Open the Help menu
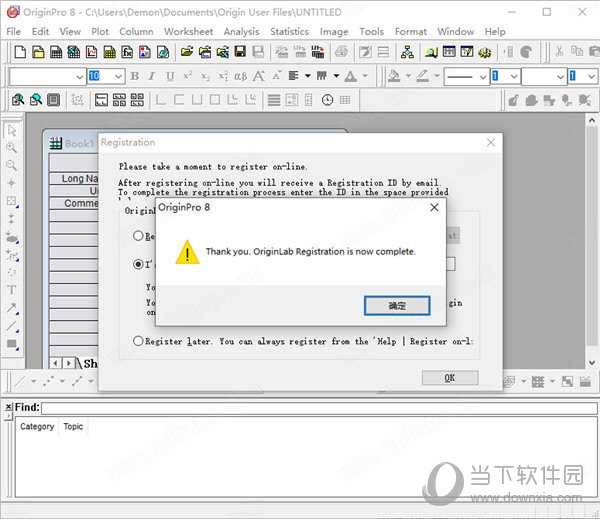 coord(495,31)
